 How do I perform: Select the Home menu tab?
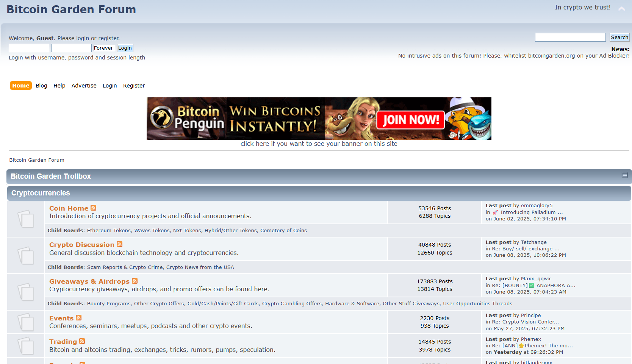[x=21, y=86]
